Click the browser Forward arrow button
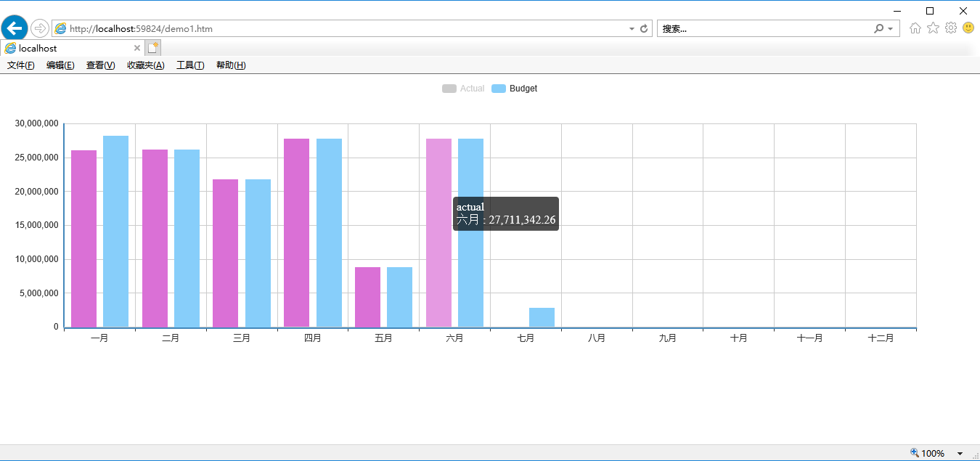The image size is (980, 461). click(x=40, y=28)
